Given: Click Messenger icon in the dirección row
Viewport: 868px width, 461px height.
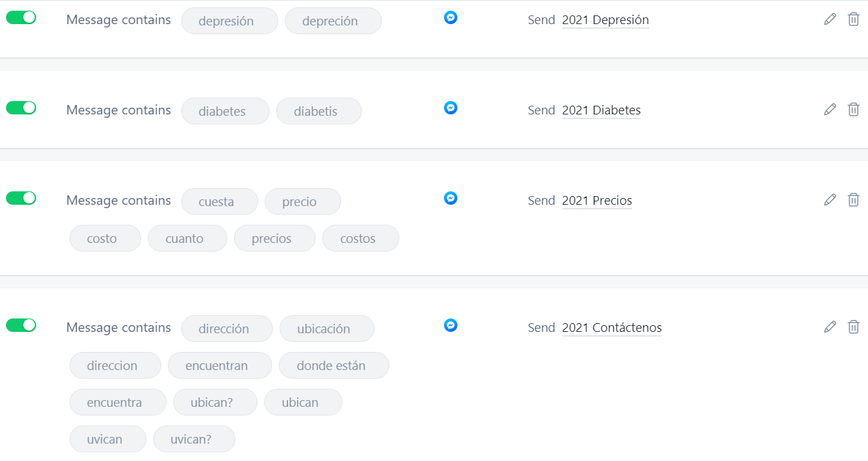Looking at the screenshot, I should click(x=451, y=325).
